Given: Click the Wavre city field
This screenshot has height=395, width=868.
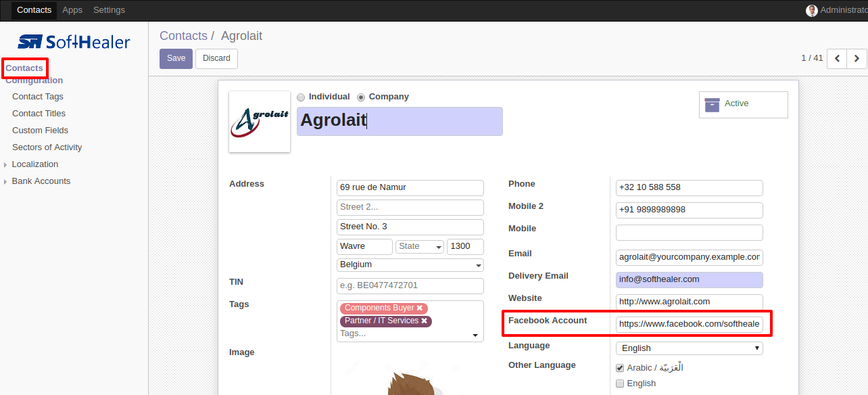Looking at the screenshot, I should pos(364,246).
